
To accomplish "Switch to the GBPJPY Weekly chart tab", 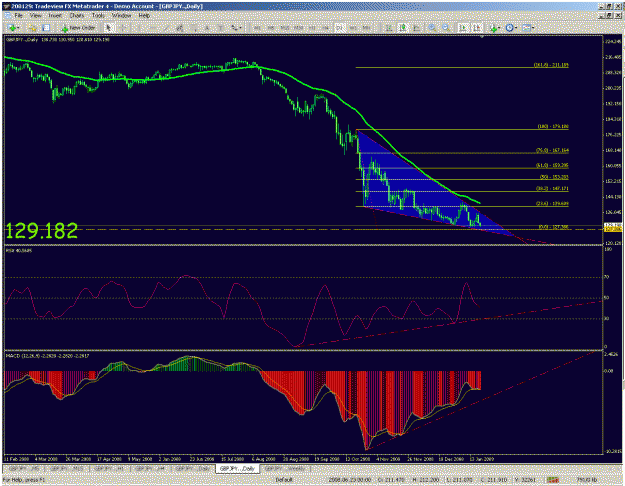I will click(x=285, y=469).
